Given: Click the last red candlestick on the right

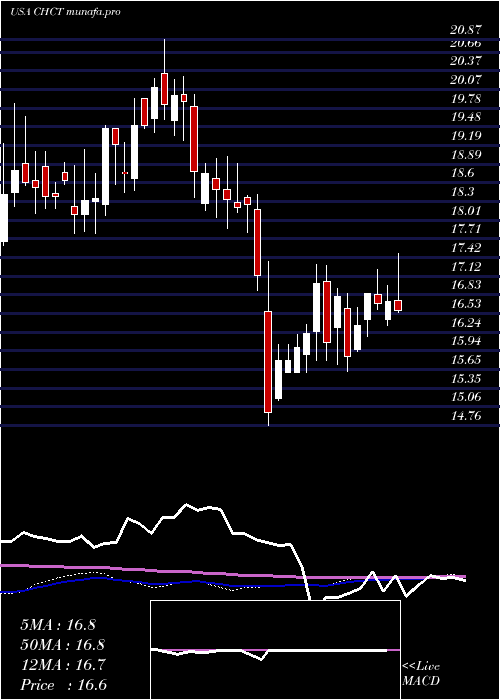Looking at the screenshot, I should pyautogui.click(x=398, y=305).
